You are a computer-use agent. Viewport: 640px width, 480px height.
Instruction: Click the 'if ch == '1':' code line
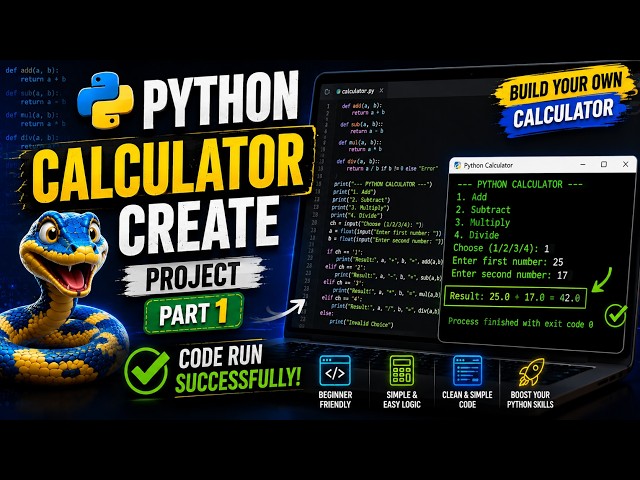(344, 252)
